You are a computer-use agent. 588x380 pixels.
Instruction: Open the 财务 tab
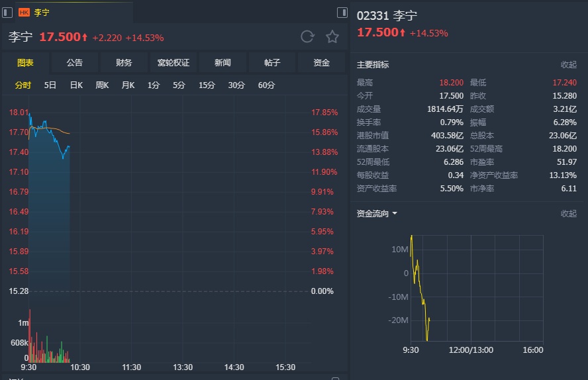(124, 63)
